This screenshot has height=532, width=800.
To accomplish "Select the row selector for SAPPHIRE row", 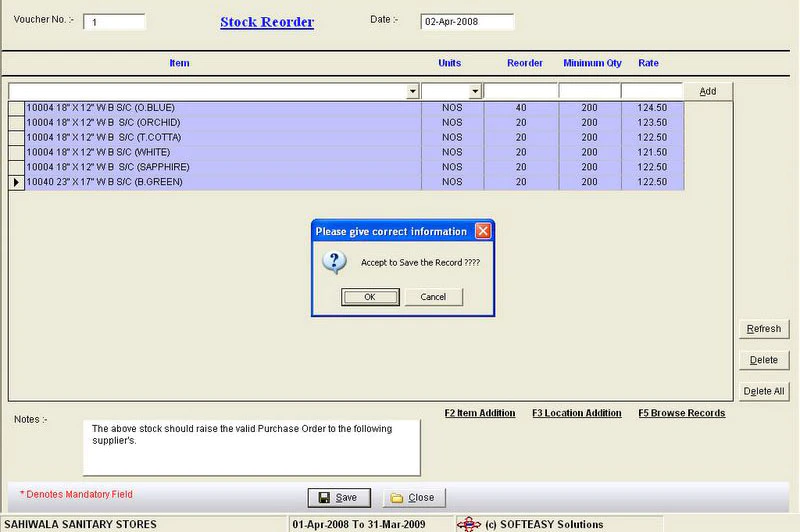I will point(16,167).
